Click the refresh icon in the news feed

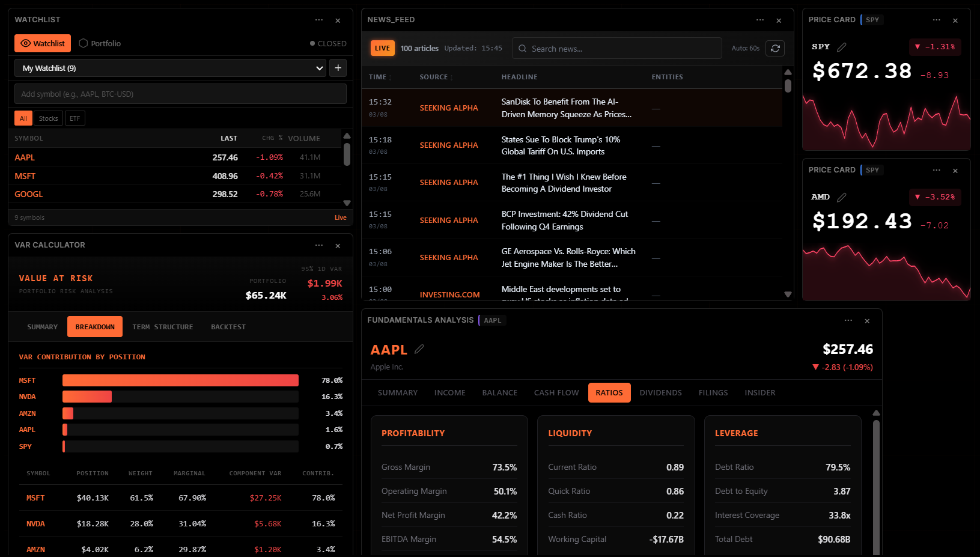coord(775,48)
